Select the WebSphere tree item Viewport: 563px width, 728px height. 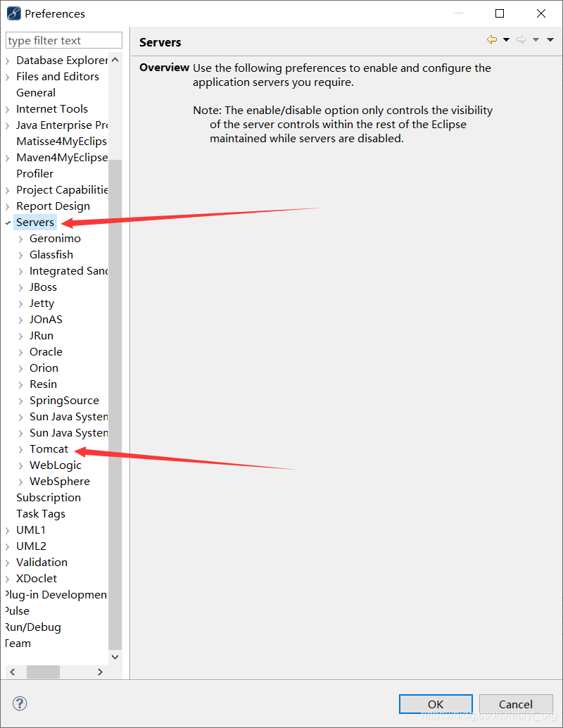point(59,482)
